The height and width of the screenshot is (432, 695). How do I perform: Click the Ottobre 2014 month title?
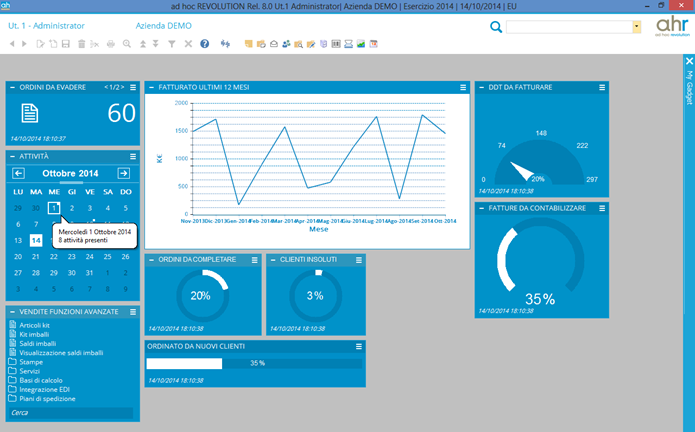click(x=70, y=174)
